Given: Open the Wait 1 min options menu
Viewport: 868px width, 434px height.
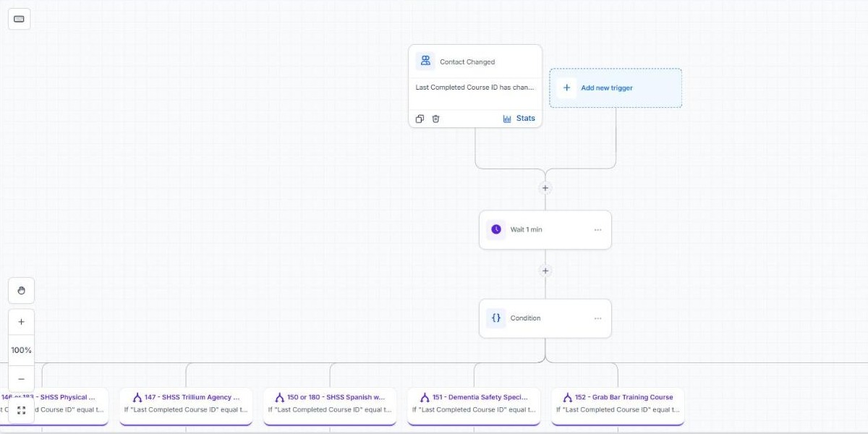Looking at the screenshot, I should click(x=597, y=230).
